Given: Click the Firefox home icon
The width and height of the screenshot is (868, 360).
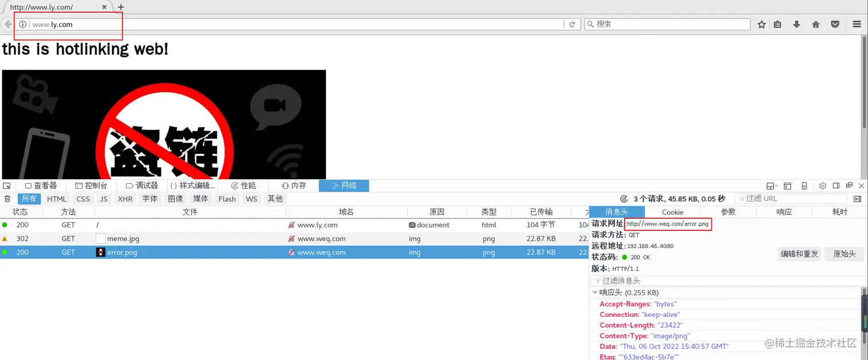Looking at the screenshot, I should pos(815,24).
